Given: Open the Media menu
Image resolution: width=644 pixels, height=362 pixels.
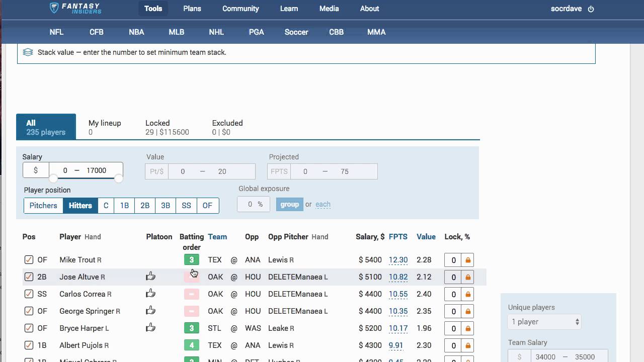Looking at the screenshot, I should coord(329,9).
